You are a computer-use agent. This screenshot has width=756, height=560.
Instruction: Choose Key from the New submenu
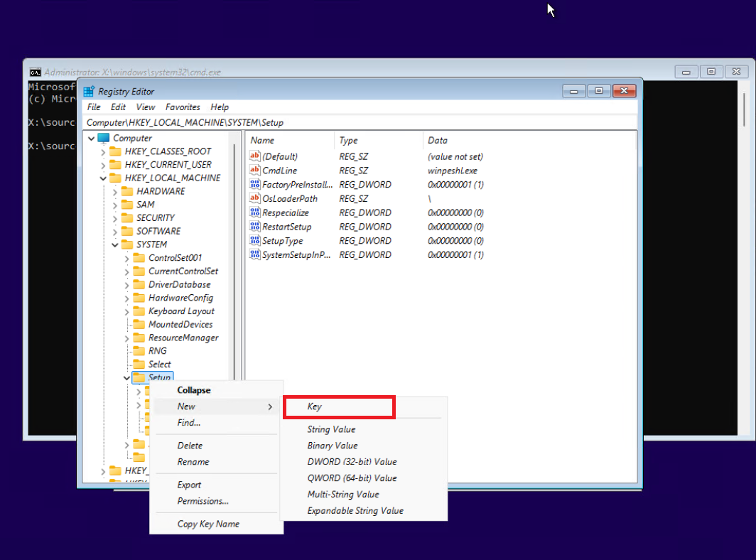tap(314, 406)
